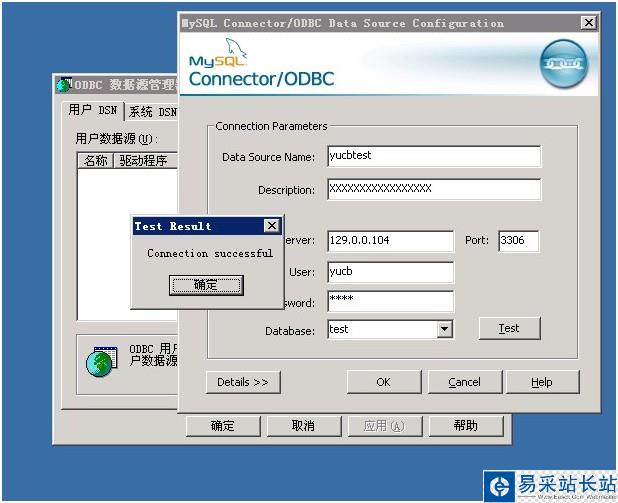Click the Test connection button

point(509,328)
